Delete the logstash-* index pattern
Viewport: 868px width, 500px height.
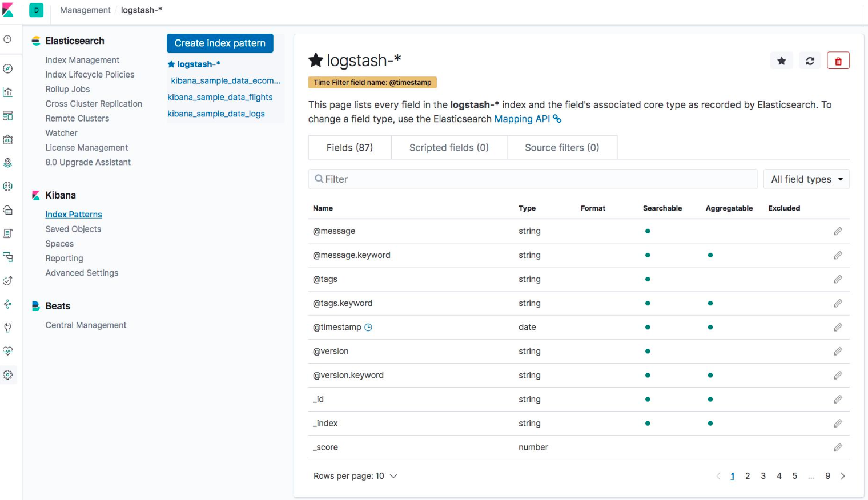[838, 61]
